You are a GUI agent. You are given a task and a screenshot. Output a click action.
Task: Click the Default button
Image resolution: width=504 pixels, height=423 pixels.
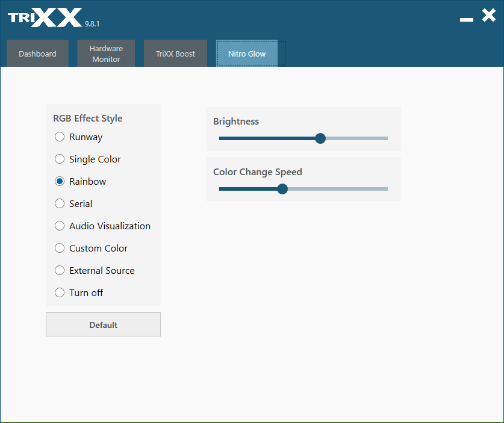103,325
